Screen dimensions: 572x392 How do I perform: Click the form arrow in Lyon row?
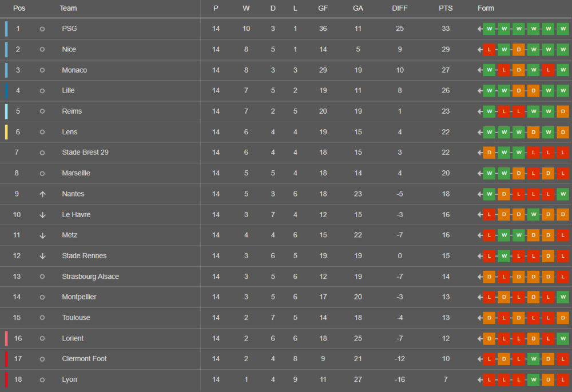point(480,379)
